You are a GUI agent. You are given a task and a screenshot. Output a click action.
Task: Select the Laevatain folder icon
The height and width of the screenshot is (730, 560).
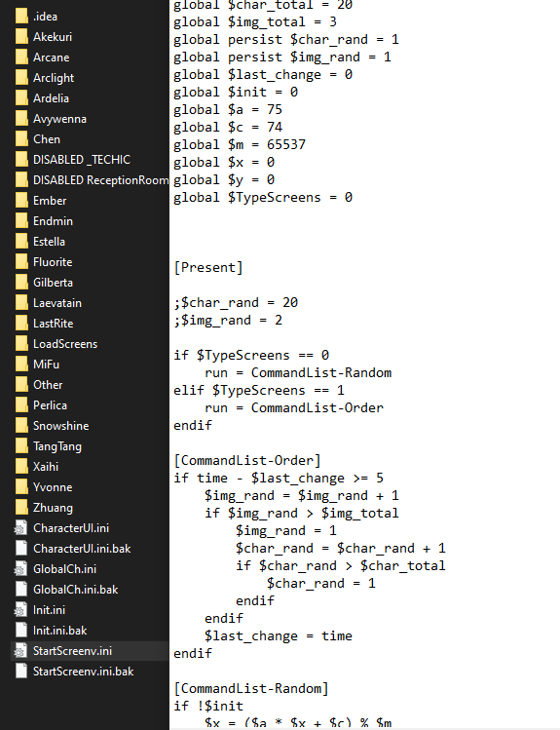coord(21,303)
